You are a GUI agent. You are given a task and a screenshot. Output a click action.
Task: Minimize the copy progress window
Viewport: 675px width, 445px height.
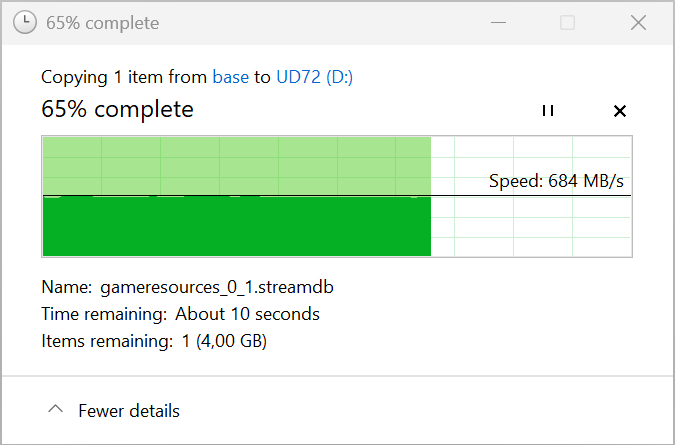pyautogui.click(x=496, y=23)
